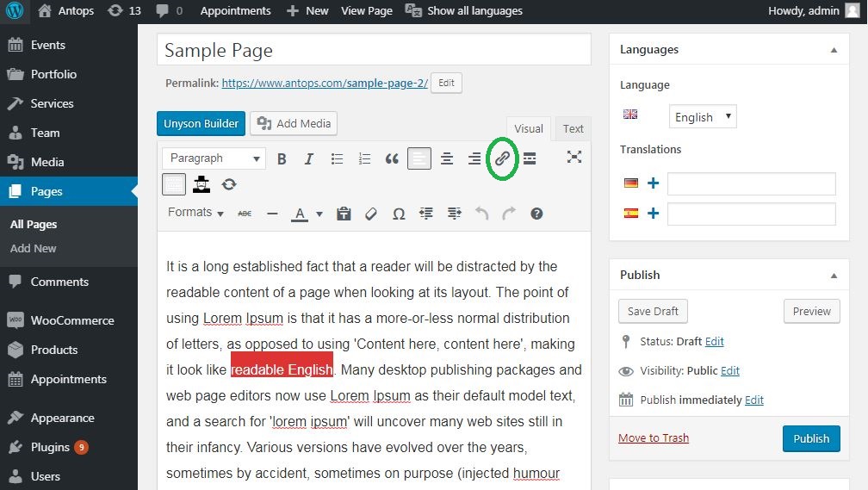Enter distraction-free fullscreen mode
This screenshot has width=868, height=490.
pos(574,158)
